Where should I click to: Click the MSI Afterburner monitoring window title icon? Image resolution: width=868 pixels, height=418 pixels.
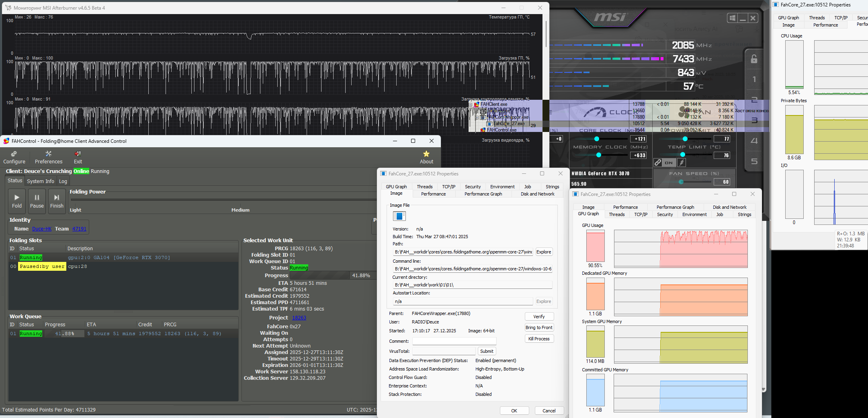tap(8, 8)
